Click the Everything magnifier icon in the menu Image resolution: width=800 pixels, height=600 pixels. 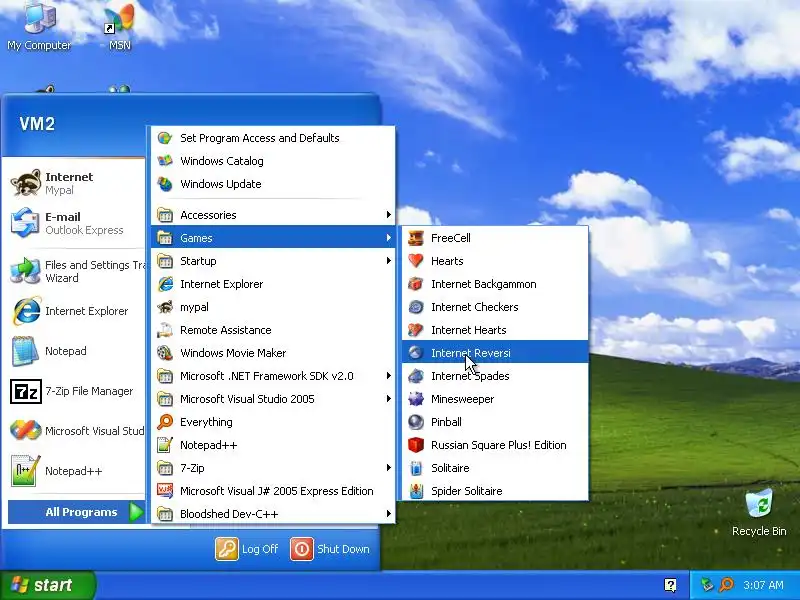pyautogui.click(x=165, y=422)
